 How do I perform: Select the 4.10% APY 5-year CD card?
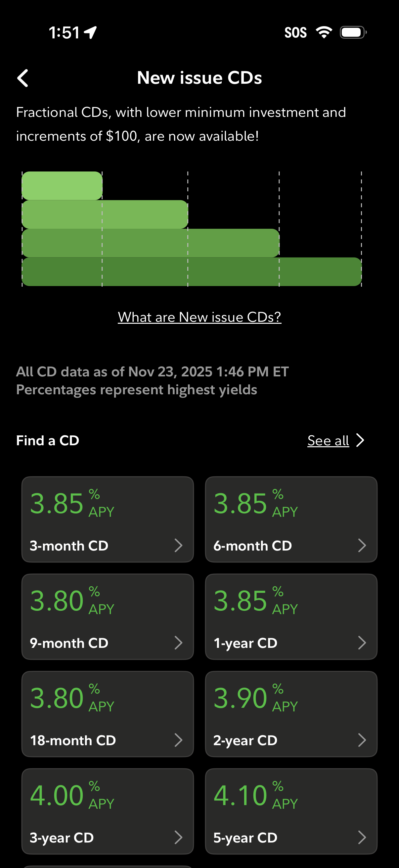(x=291, y=811)
